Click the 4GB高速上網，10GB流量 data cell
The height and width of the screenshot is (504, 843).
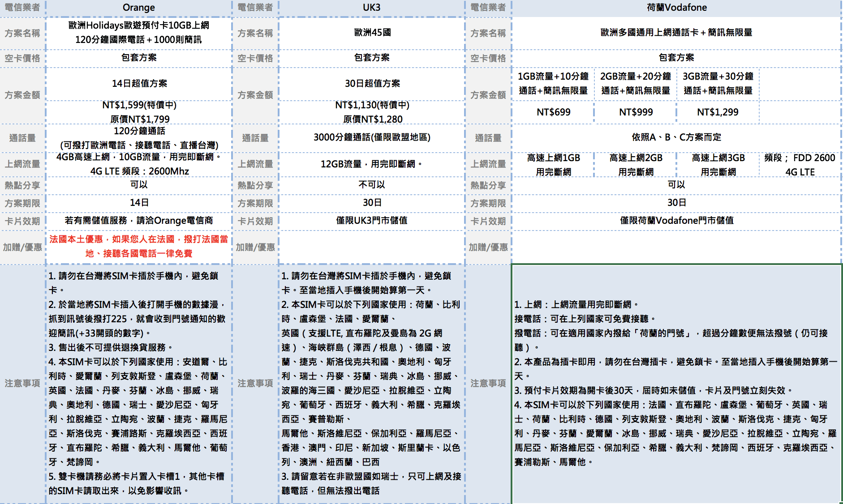pyautogui.click(x=139, y=164)
